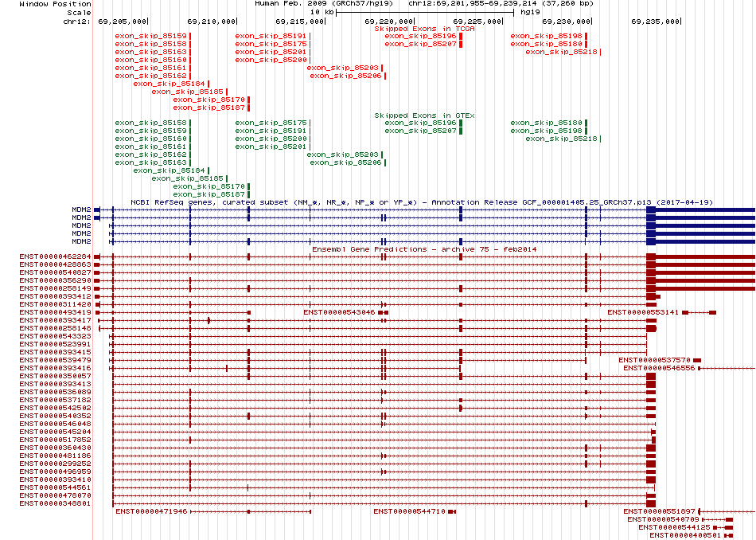Open the Skipped Exons in TCGA track title
Viewport: 756px width, 540px height.
(424, 29)
